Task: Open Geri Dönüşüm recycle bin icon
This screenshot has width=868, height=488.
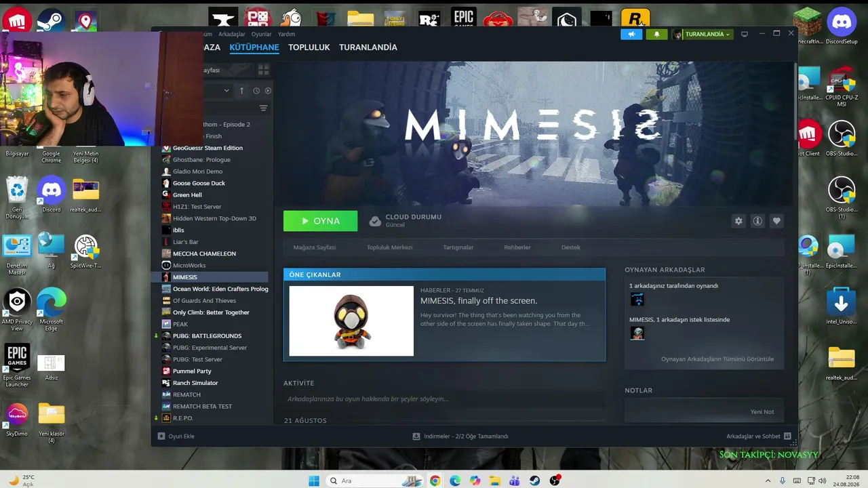Action: (17, 198)
